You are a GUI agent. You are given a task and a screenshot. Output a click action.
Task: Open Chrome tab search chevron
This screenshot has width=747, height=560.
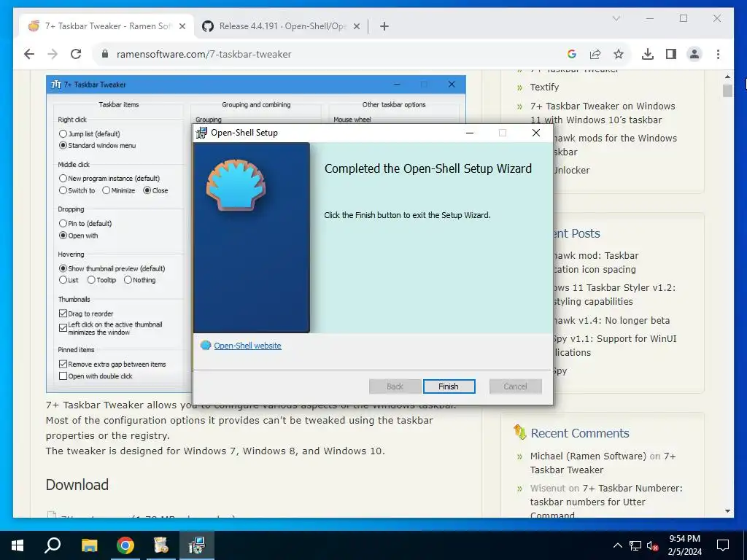click(x=616, y=18)
